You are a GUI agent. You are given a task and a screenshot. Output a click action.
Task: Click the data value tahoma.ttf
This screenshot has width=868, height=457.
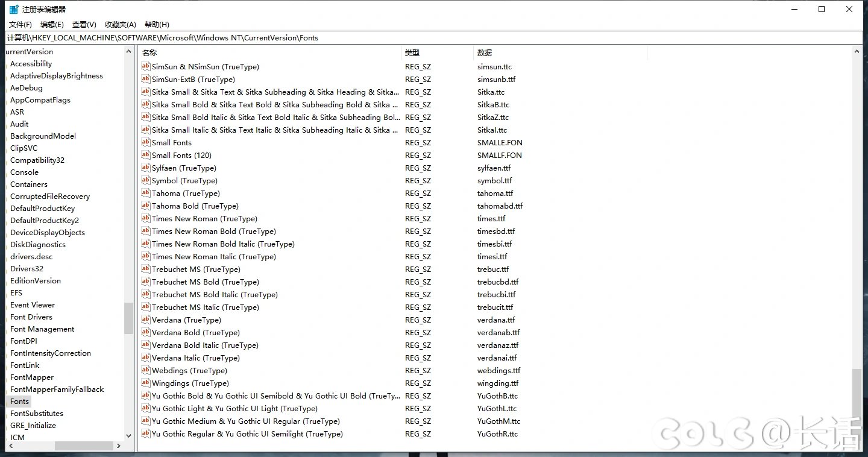pos(495,193)
